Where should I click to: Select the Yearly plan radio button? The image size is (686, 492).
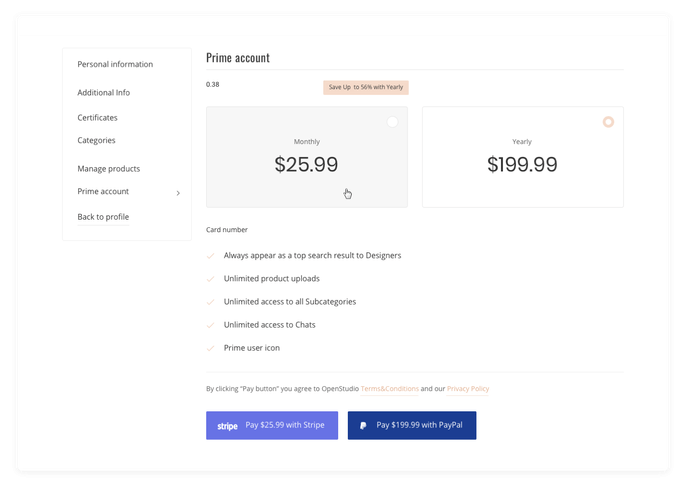(608, 122)
